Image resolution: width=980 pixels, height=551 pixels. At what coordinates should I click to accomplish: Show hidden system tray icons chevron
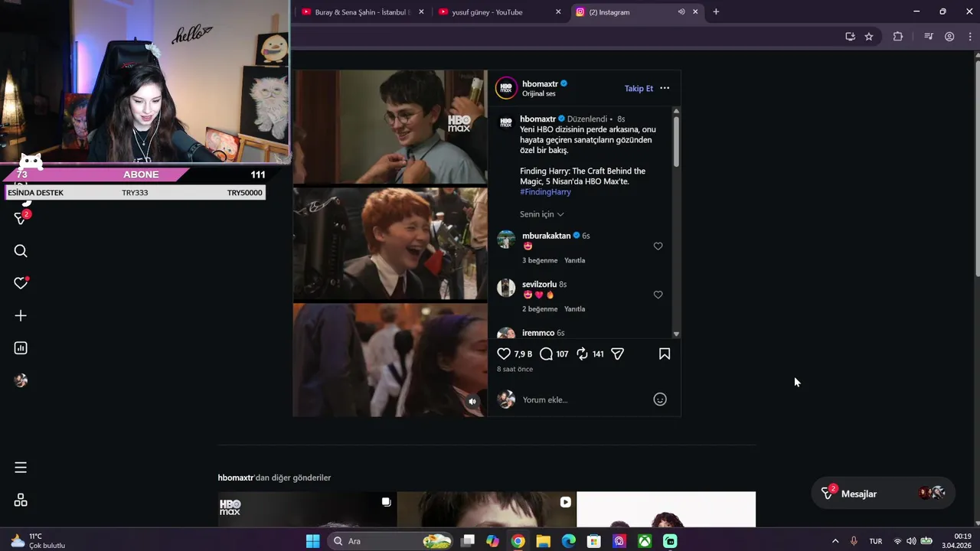point(835,541)
